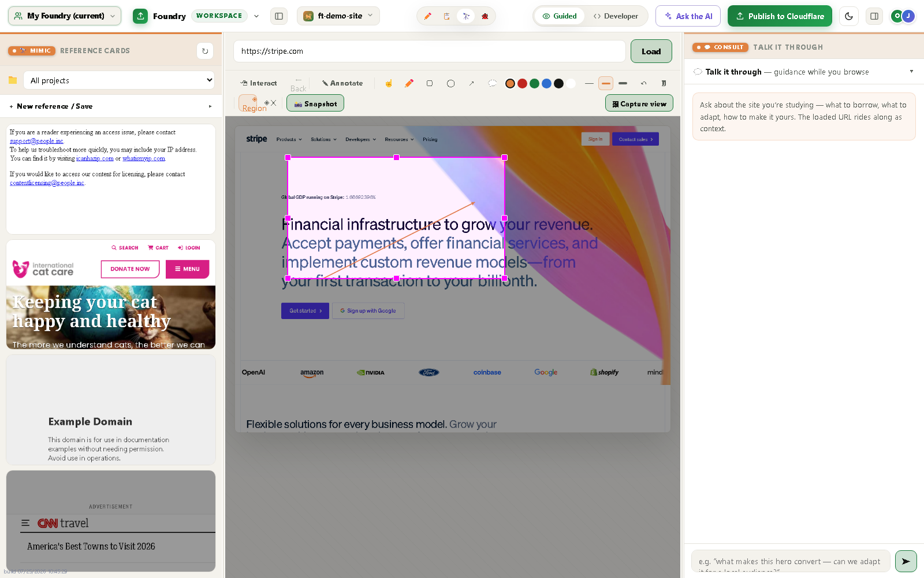Select the circle shape annotation tool
Screen dimensions: 924x578
(450, 83)
